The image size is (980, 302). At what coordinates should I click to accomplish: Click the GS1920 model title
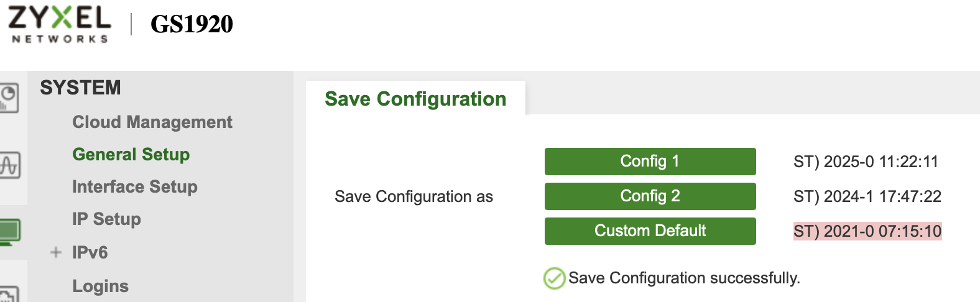[x=192, y=24]
